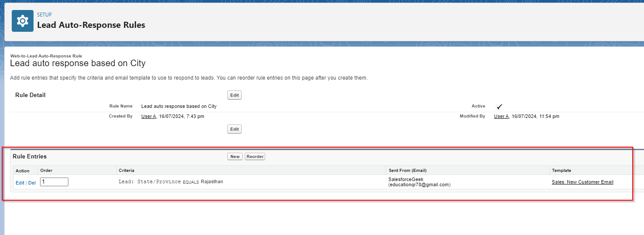The height and width of the screenshot is (235, 644).
Task: Click the Rule Entries section heading
Action: pyautogui.click(x=30, y=156)
